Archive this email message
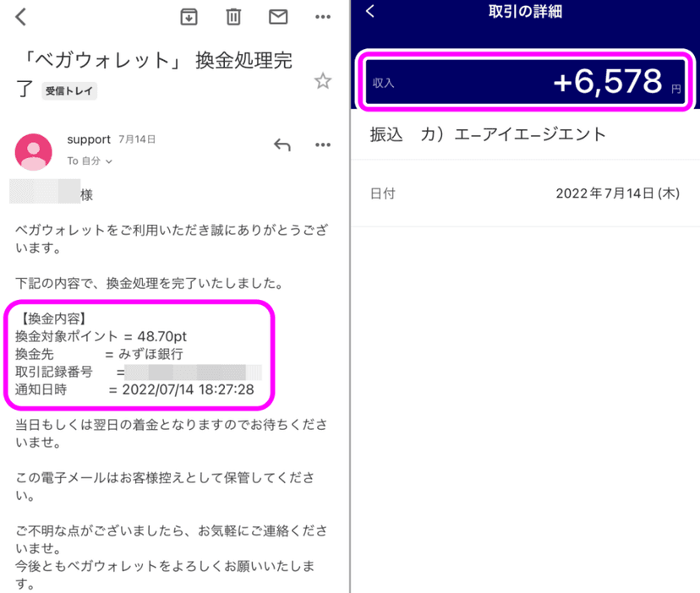The image size is (700, 593). point(189,17)
